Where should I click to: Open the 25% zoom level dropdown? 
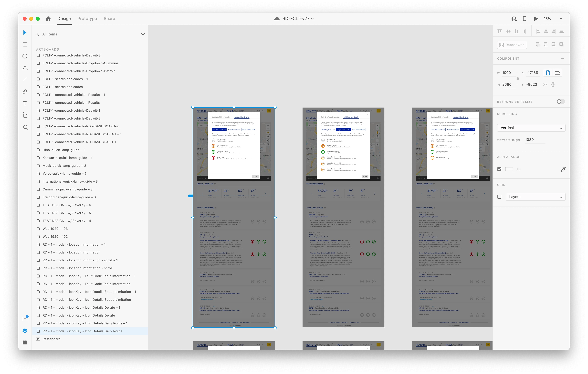click(x=561, y=19)
